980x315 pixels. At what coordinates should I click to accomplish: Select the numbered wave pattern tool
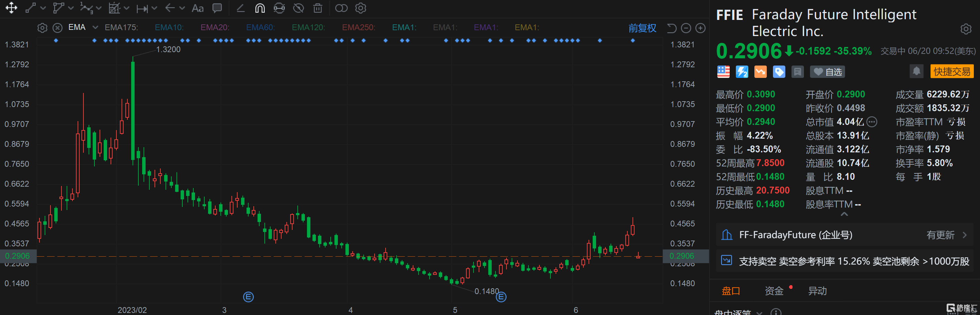coord(86,8)
